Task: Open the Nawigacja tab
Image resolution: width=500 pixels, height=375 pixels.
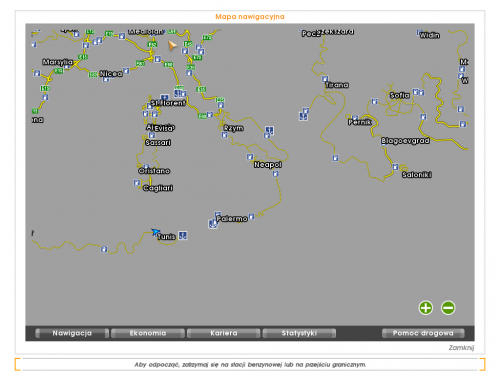Action: [x=72, y=333]
